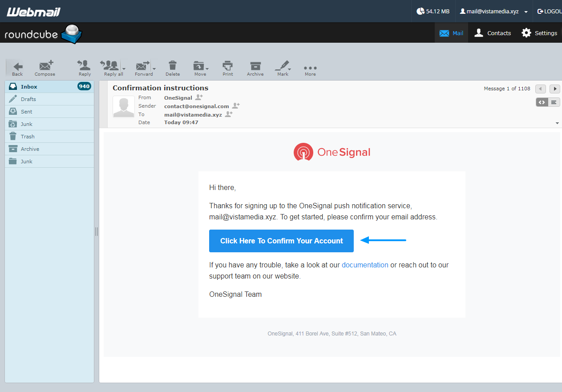This screenshot has width=562, height=392.
Task: Go to next message arrow
Action: [555, 89]
